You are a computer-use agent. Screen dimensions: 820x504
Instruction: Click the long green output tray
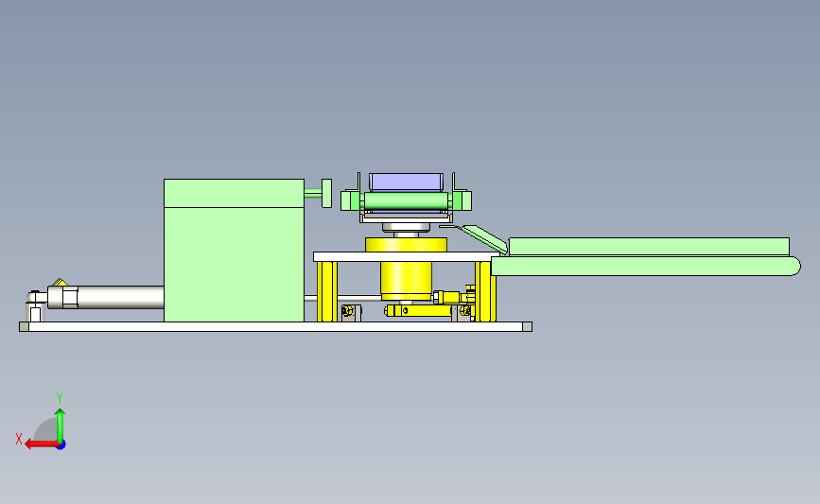[649, 246]
